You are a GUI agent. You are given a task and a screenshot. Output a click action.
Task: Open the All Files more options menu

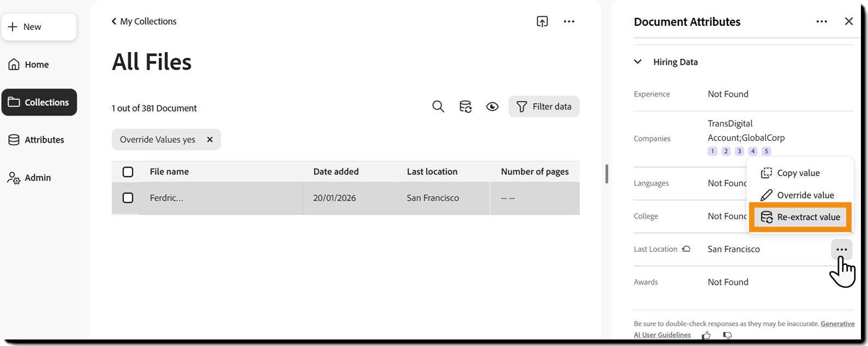569,21
